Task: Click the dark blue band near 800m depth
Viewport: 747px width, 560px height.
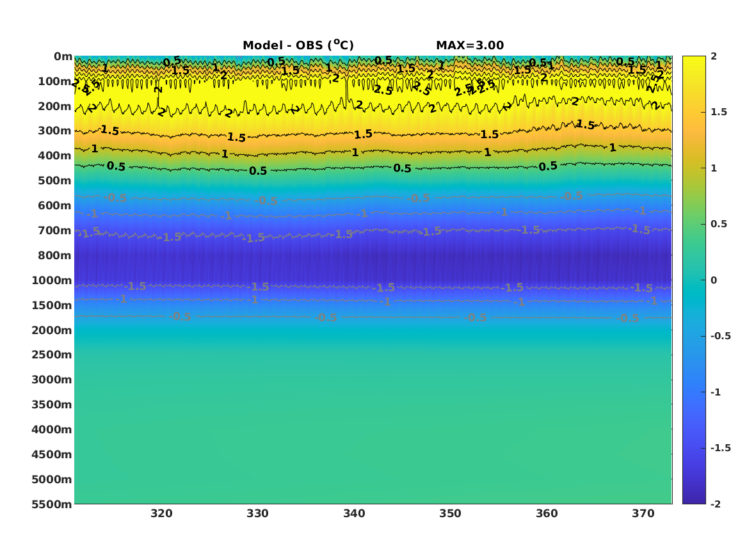Action: pos(373,257)
